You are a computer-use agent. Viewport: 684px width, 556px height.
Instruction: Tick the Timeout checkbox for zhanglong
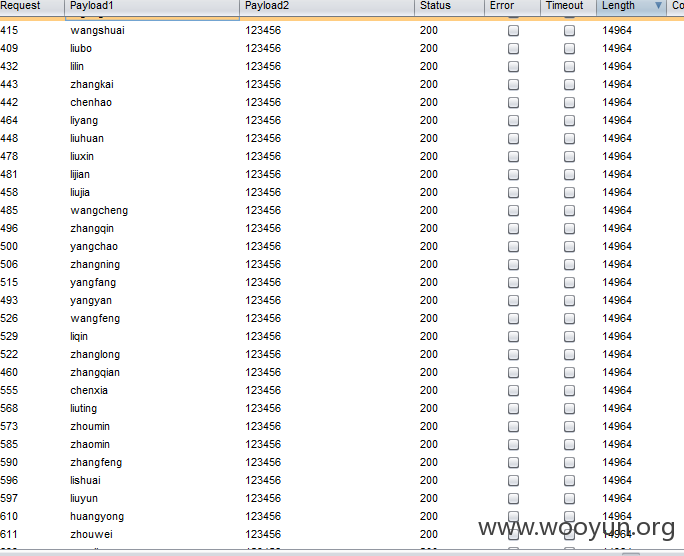tap(569, 354)
